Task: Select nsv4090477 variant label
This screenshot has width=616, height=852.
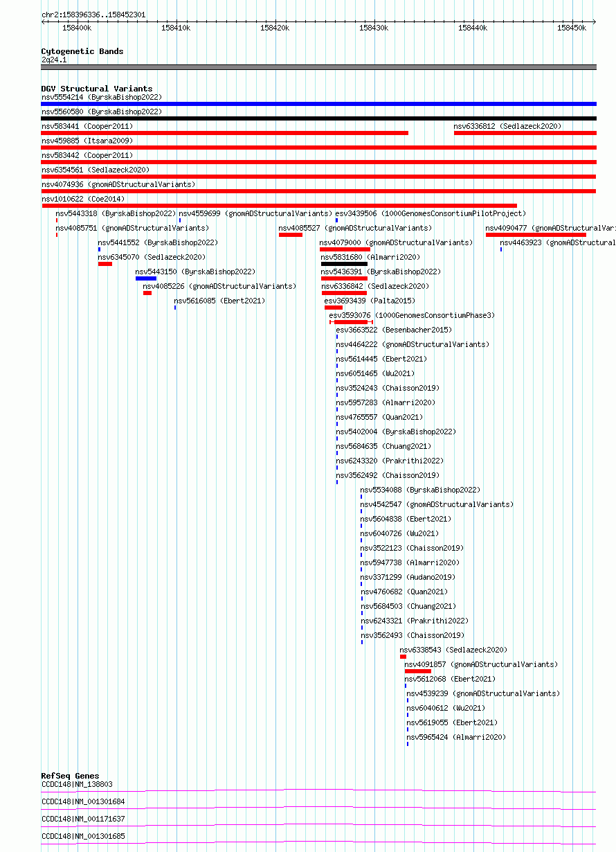Action: pos(550,229)
